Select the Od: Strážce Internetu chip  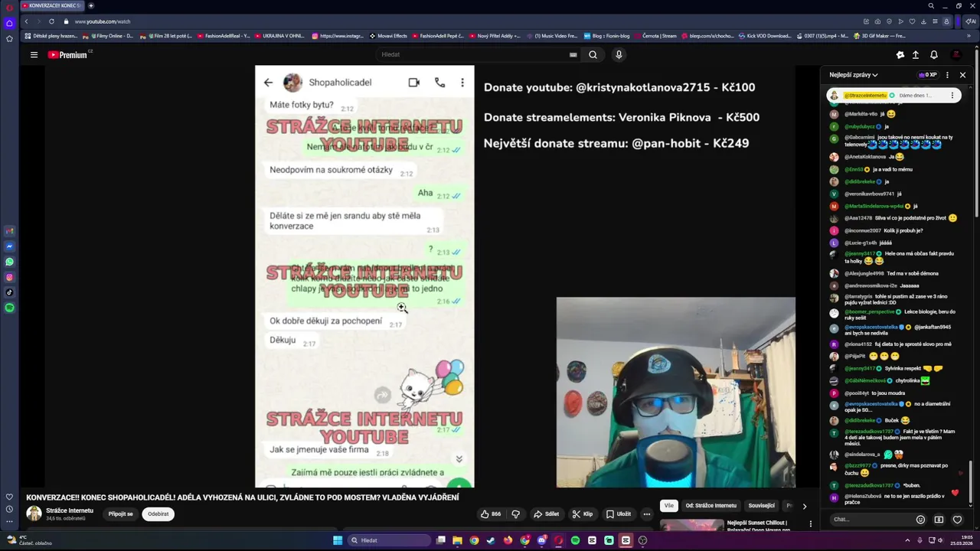point(710,506)
